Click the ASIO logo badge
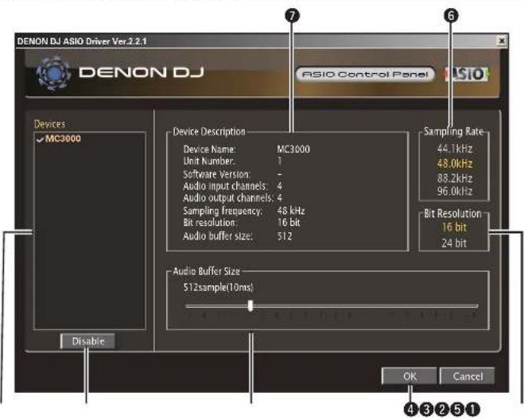Image resolution: width=524 pixels, height=420 pixels. click(x=466, y=74)
